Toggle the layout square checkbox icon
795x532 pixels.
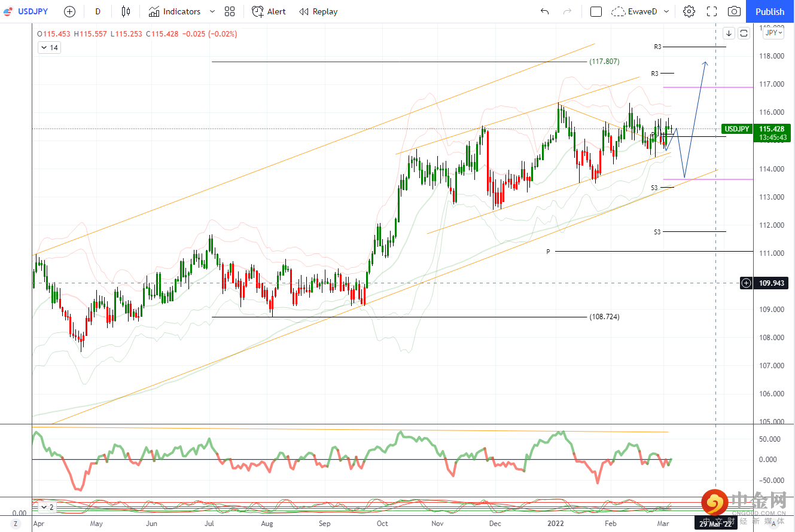point(596,11)
